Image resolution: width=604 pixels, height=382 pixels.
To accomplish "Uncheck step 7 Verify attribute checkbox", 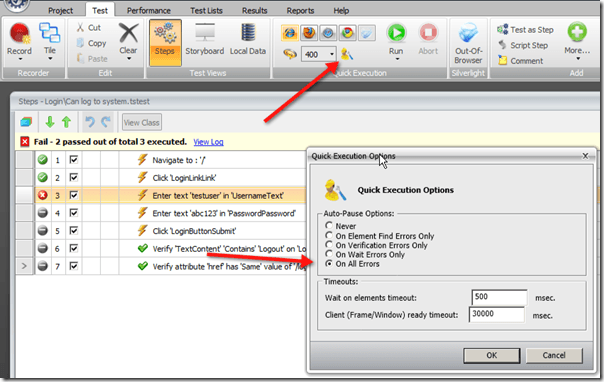I will click(x=74, y=266).
